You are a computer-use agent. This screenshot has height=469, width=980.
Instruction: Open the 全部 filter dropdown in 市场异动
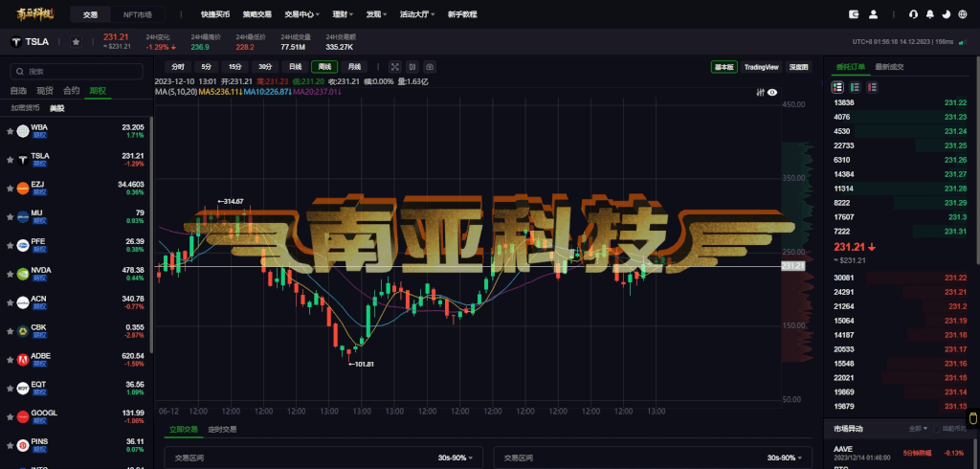917,429
